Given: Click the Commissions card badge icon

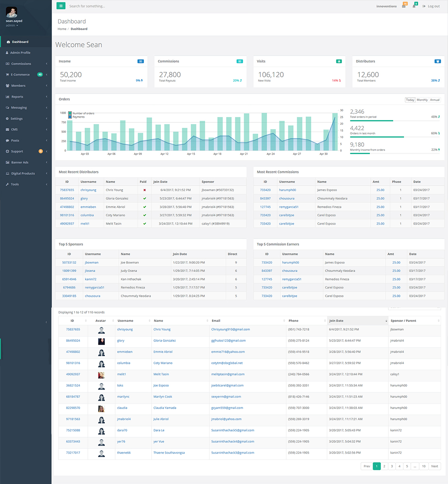Looking at the screenshot, I should pos(240,61).
